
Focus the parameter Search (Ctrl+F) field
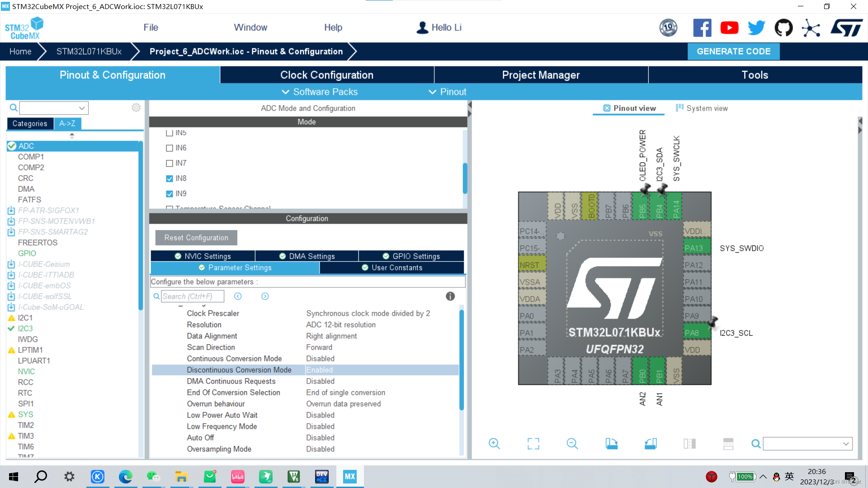(x=193, y=296)
